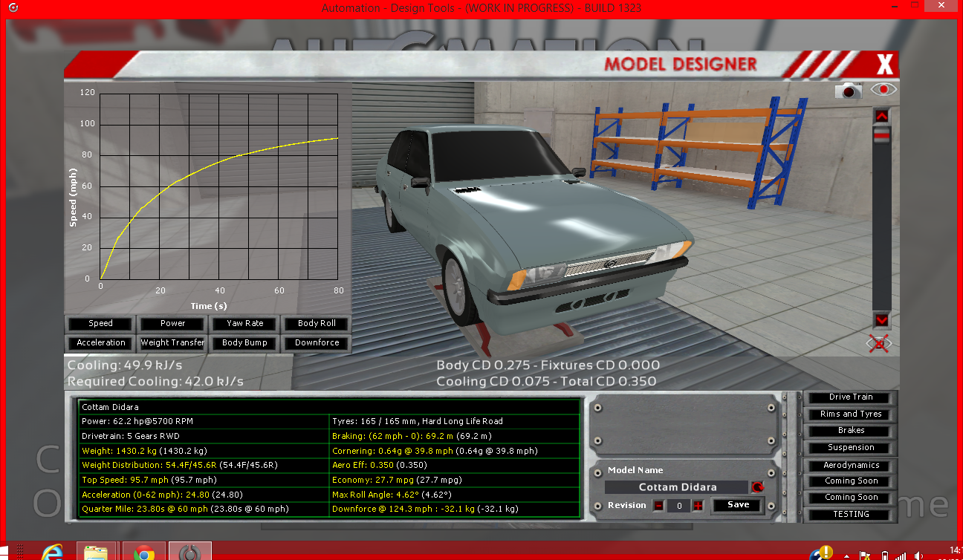Click the red icon beside model name
Image resolution: width=963 pixels, height=560 pixels.
tap(757, 487)
